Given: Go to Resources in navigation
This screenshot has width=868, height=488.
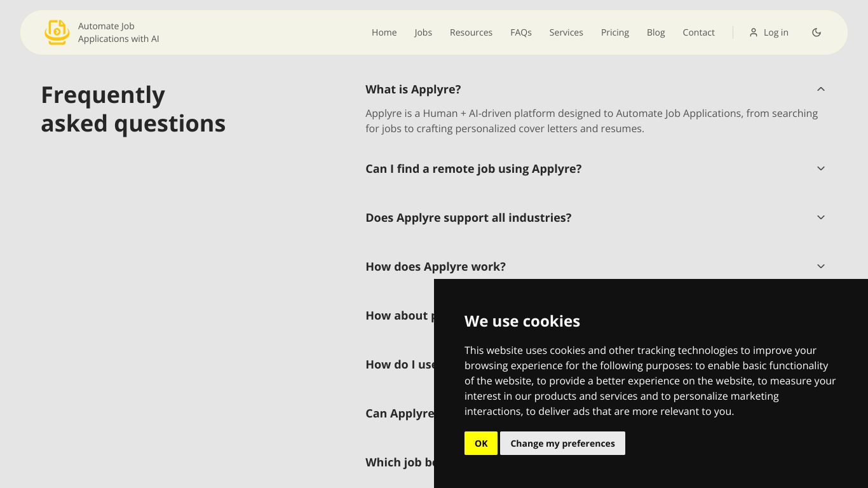Looking at the screenshot, I should click(x=471, y=32).
